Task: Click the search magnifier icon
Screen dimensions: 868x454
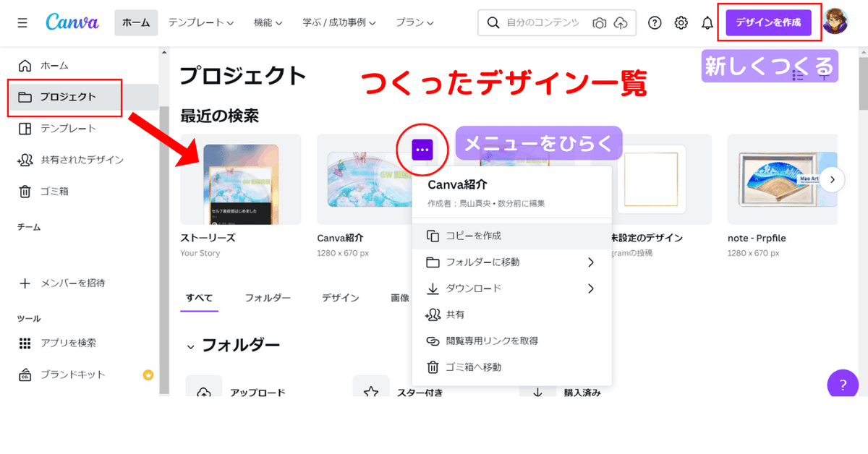Action: point(493,23)
